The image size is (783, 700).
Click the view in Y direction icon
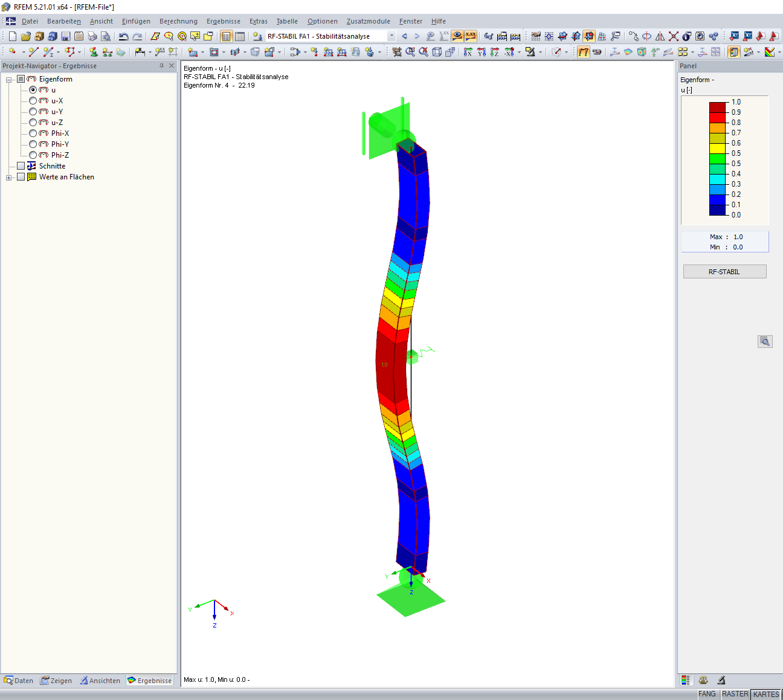481,52
